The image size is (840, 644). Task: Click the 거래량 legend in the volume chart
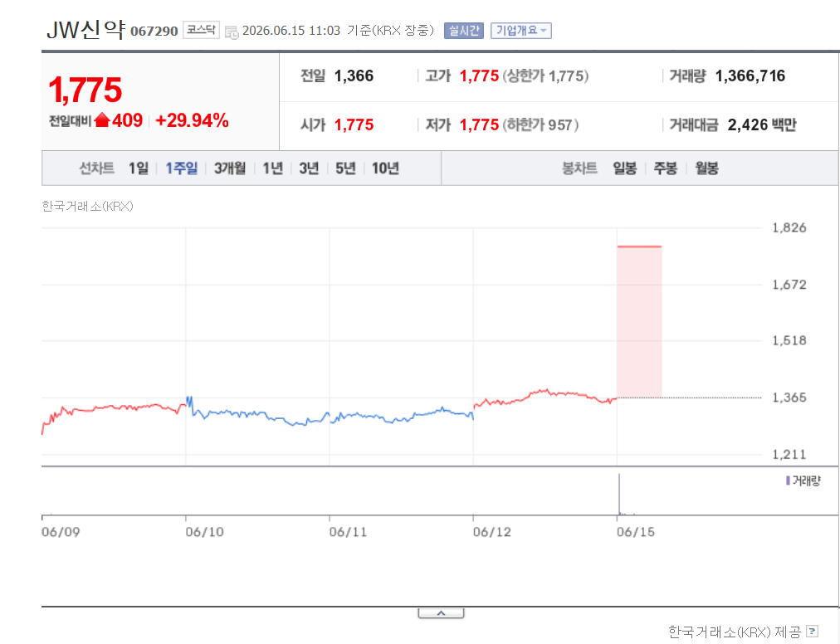tap(803, 481)
